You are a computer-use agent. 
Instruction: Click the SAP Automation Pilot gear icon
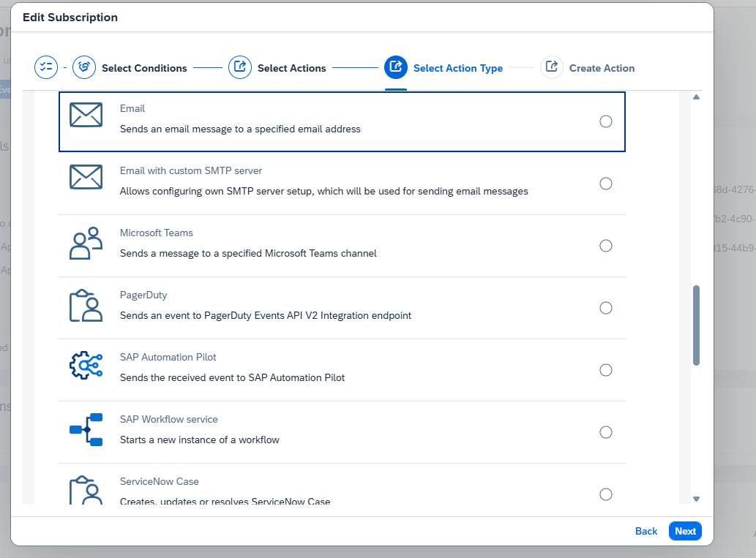(86, 365)
